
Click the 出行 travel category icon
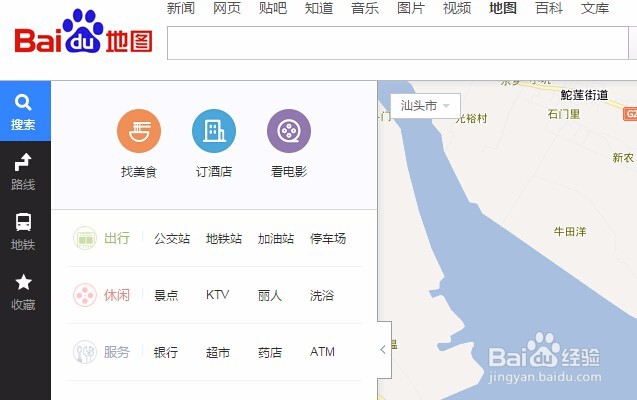point(85,238)
